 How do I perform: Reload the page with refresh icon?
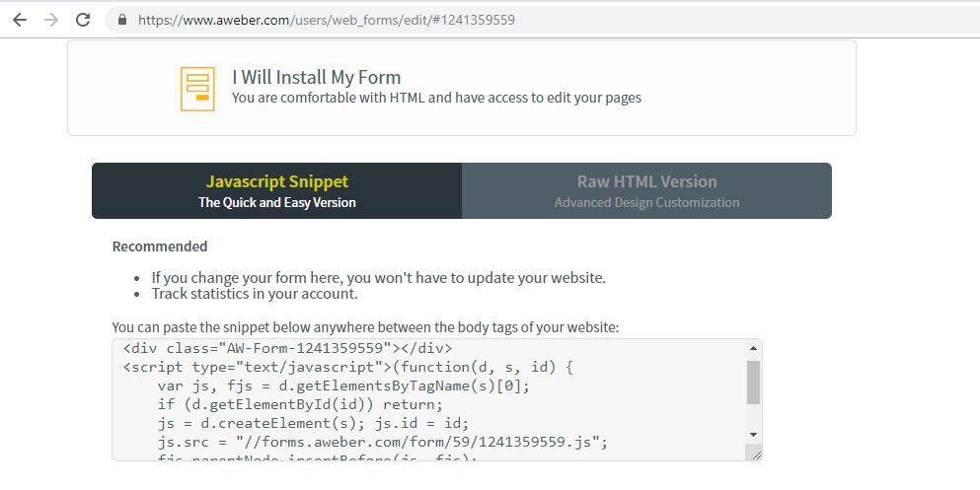click(x=83, y=20)
